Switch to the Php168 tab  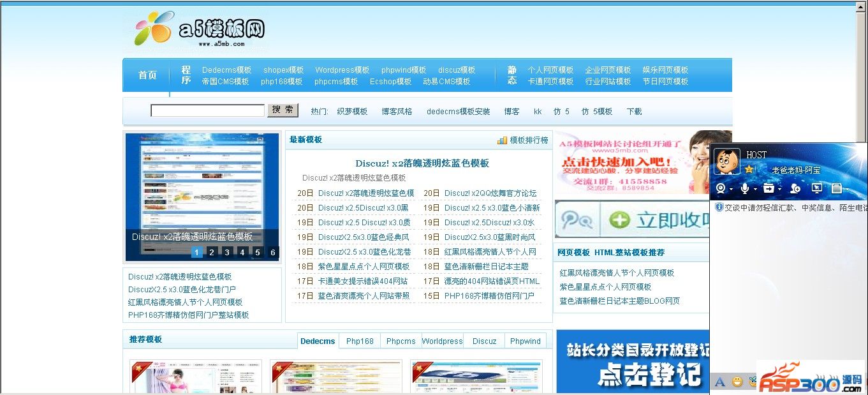(x=360, y=341)
